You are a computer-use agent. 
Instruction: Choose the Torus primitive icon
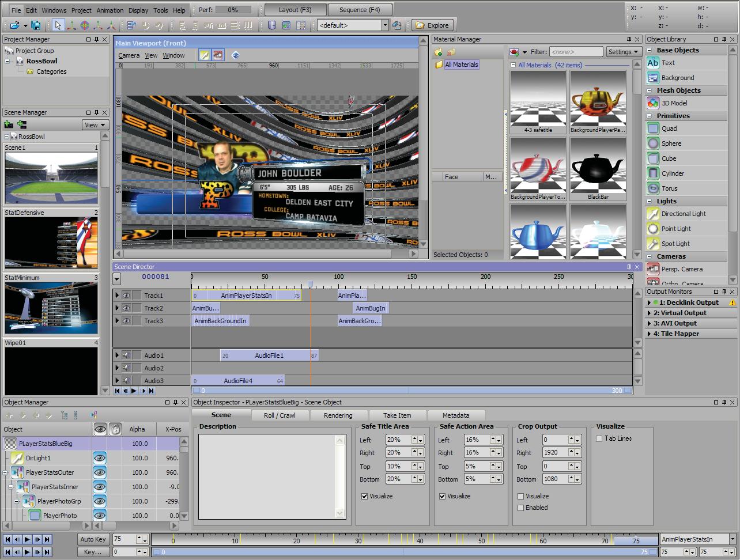click(x=653, y=188)
